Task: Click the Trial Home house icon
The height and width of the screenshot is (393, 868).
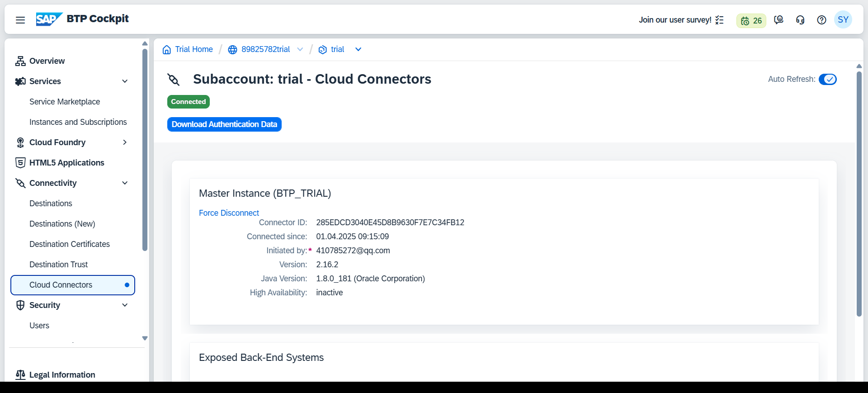Action: pos(167,49)
